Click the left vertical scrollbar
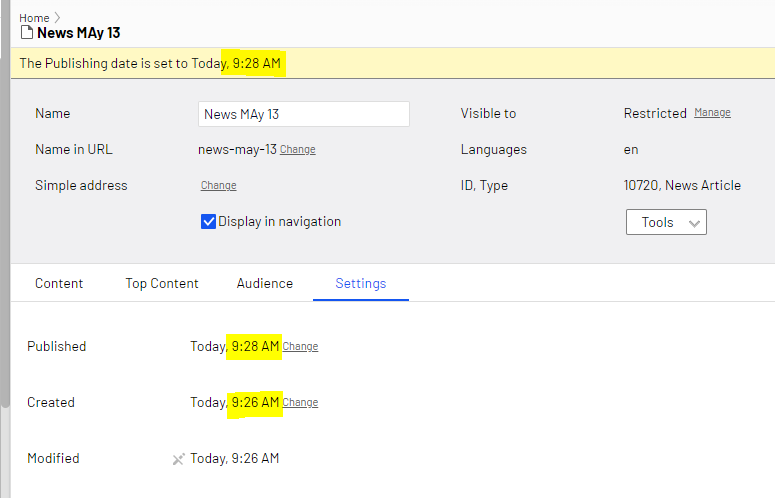 (x=5, y=203)
